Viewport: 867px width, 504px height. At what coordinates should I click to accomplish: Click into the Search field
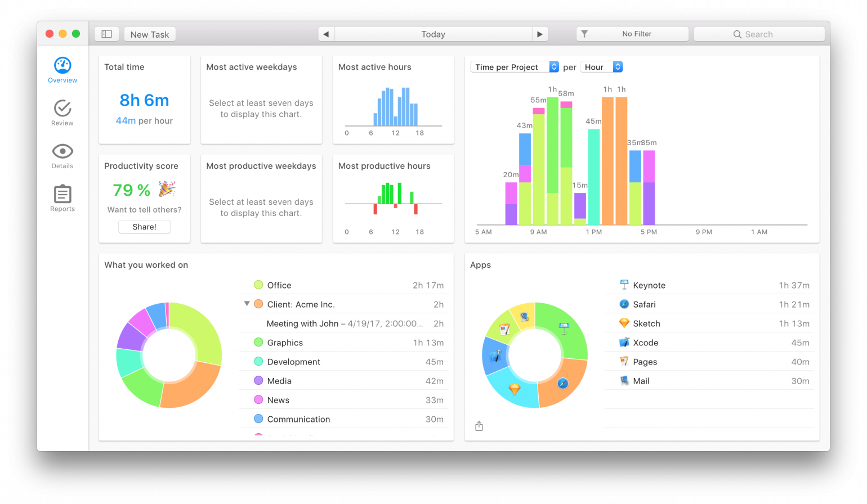[759, 34]
